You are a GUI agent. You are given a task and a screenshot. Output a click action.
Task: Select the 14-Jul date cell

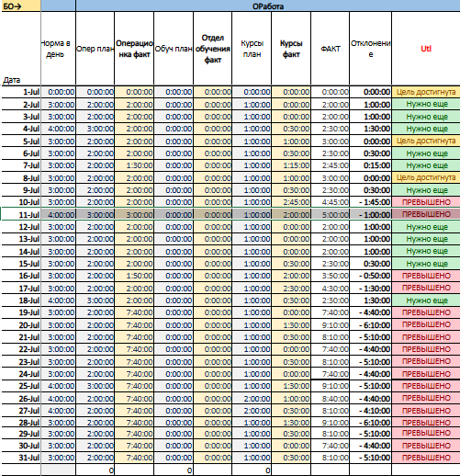(21, 252)
